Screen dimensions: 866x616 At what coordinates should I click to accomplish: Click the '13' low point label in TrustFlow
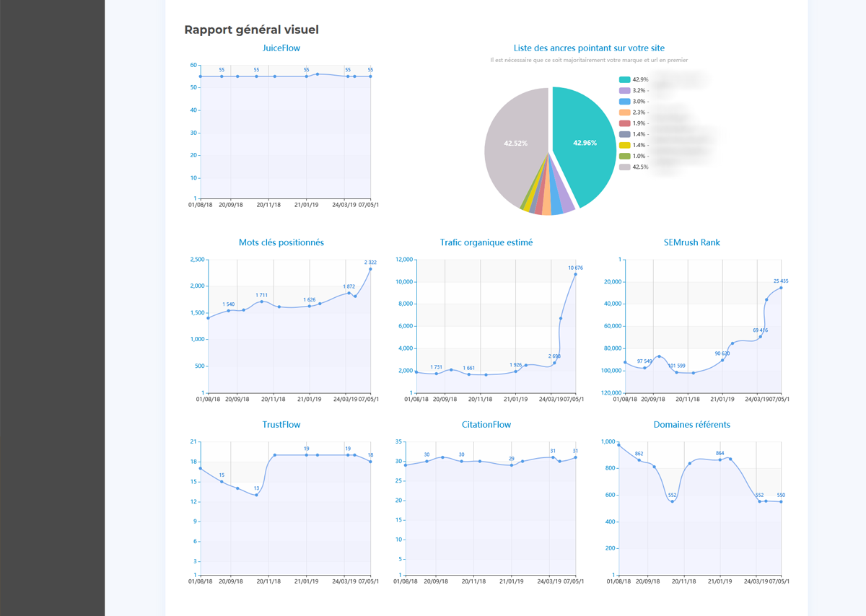[256, 488]
